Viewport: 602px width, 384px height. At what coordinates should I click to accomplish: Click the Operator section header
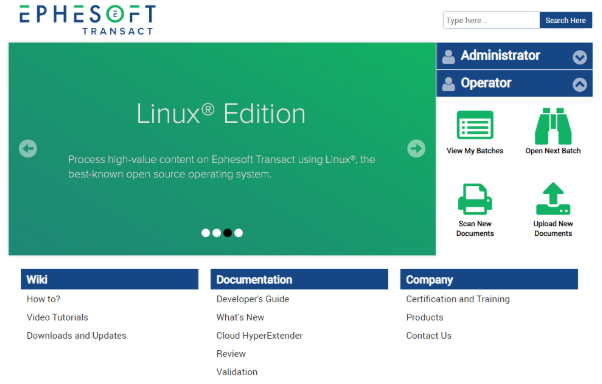[514, 84]
